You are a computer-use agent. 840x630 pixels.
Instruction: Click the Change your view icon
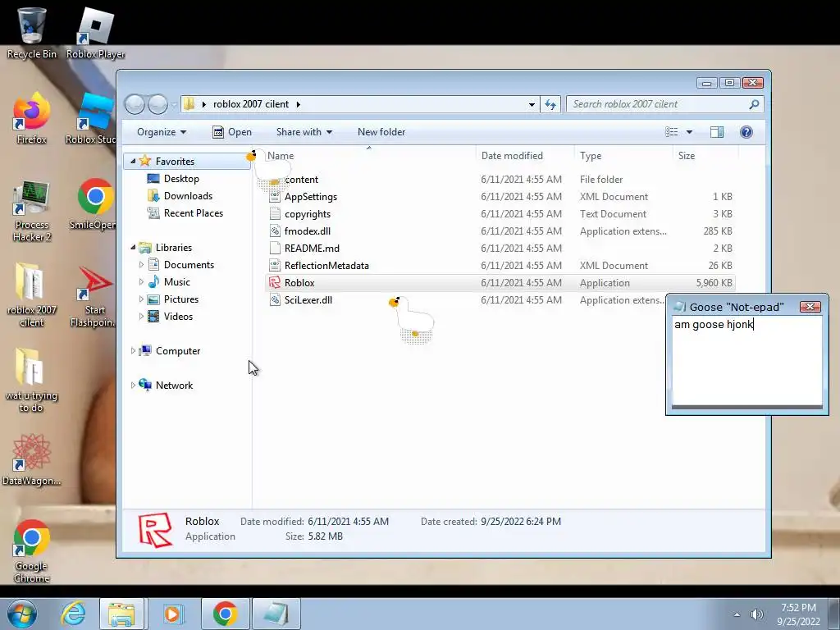click(x=671, y=132)
